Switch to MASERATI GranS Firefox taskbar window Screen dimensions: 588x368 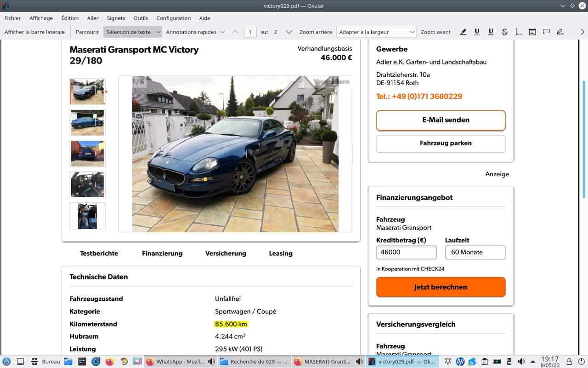[328, 362]
